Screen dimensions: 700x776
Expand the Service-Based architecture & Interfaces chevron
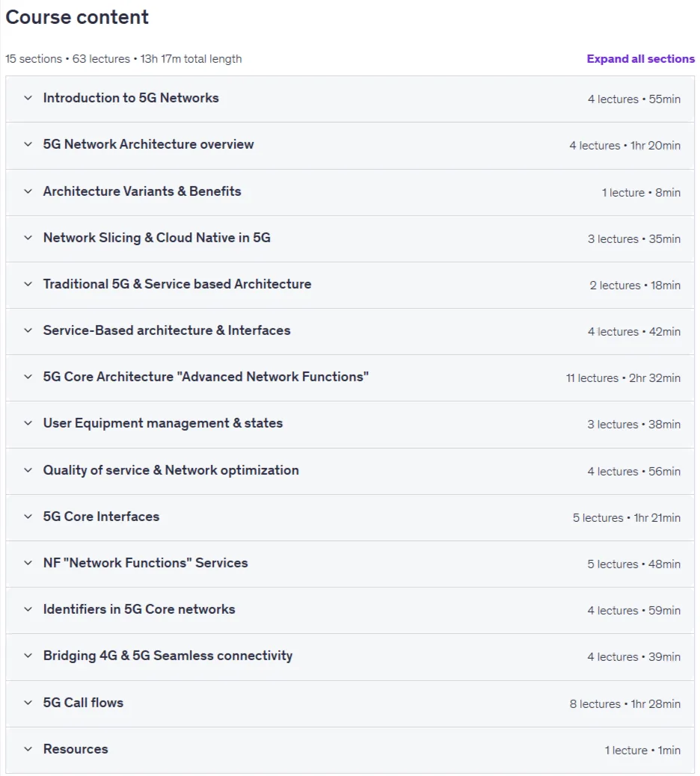coord(28,330)
